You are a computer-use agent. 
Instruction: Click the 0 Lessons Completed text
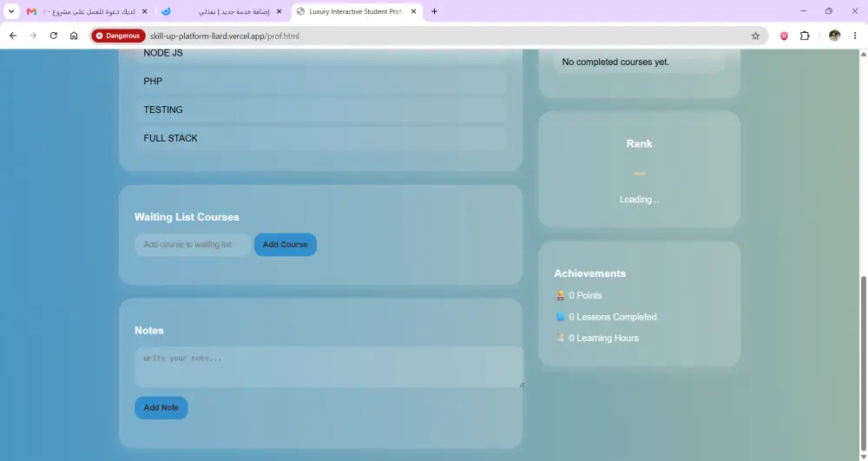coord(613,317)
